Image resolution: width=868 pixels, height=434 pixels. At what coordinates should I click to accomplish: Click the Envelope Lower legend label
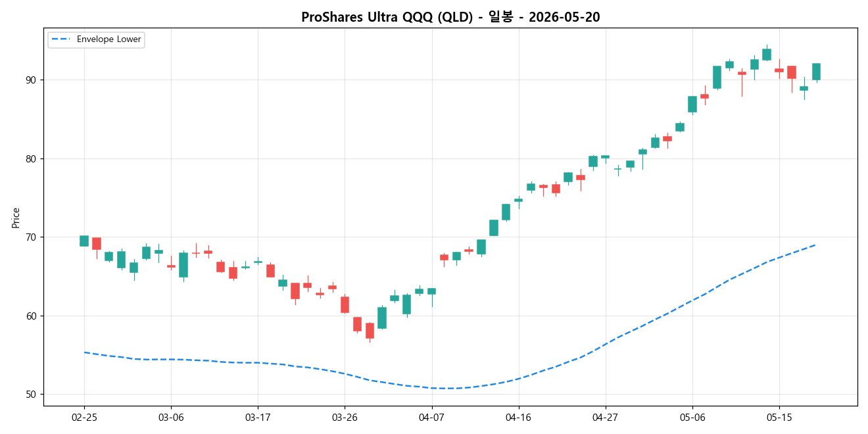click(109, 39)
